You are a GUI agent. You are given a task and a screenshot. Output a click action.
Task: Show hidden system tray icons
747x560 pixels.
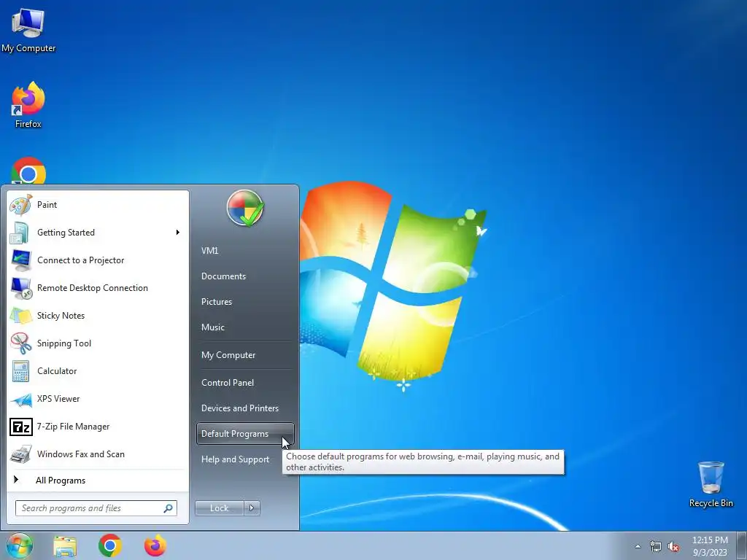(x=638, y=547)
